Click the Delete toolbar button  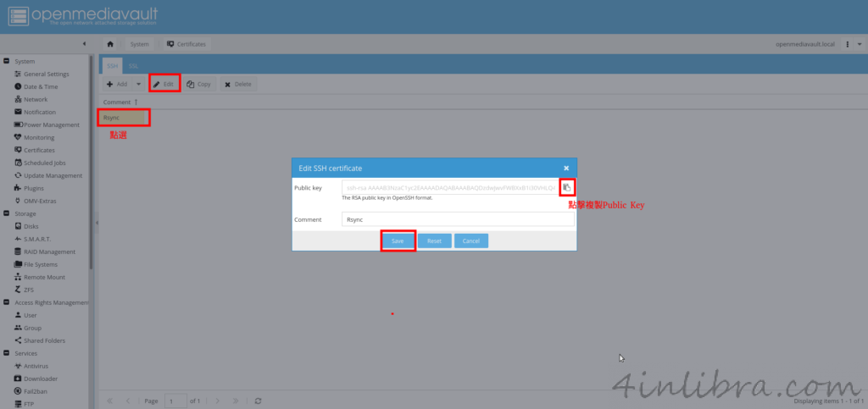pos(237,84)
